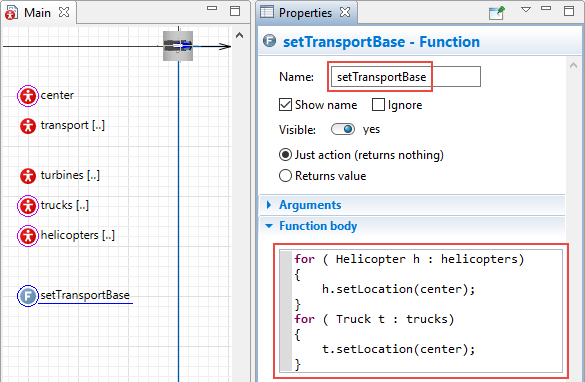Select the transport agent population icon

click(28, 126)
